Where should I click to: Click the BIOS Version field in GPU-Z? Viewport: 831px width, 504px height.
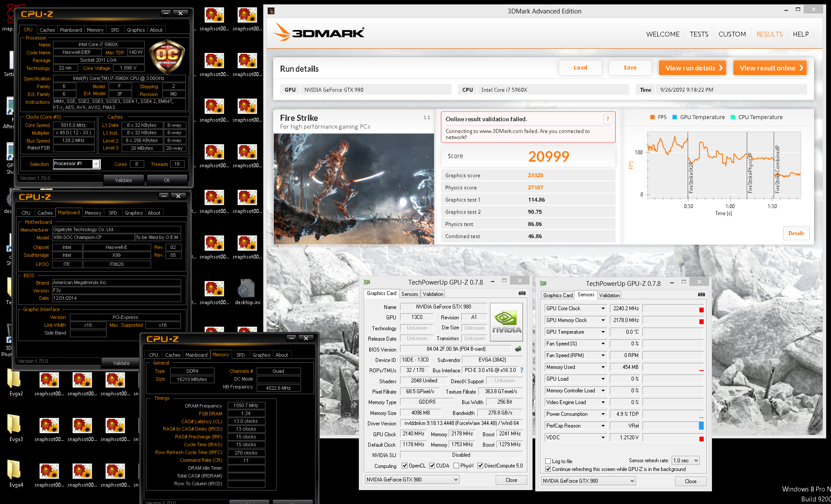click(x=456, y=349)
